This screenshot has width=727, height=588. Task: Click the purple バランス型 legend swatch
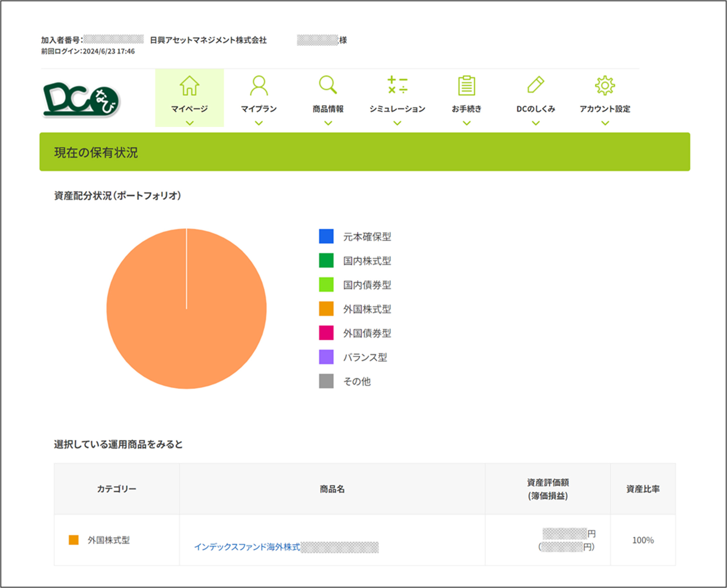point(326,357)
